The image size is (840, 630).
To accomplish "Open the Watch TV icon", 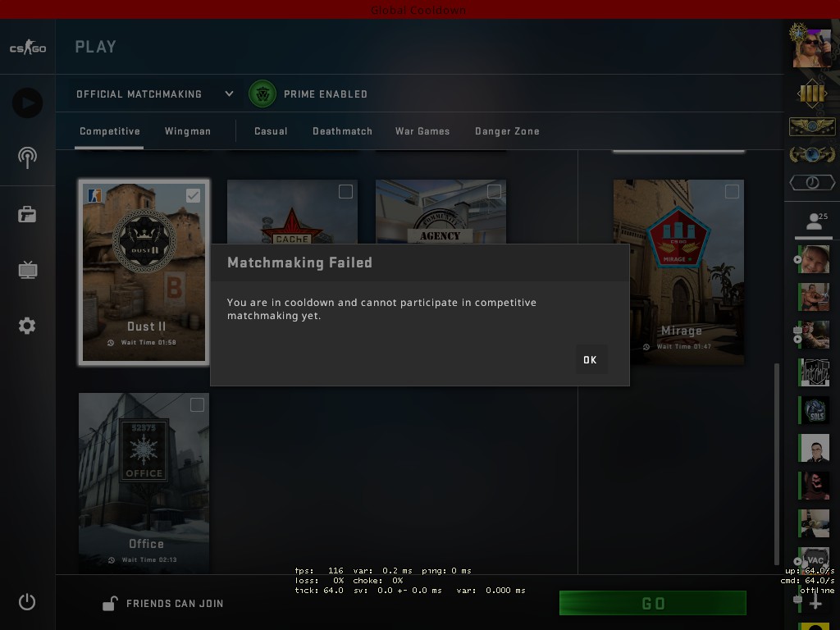I will coord(27,269).
